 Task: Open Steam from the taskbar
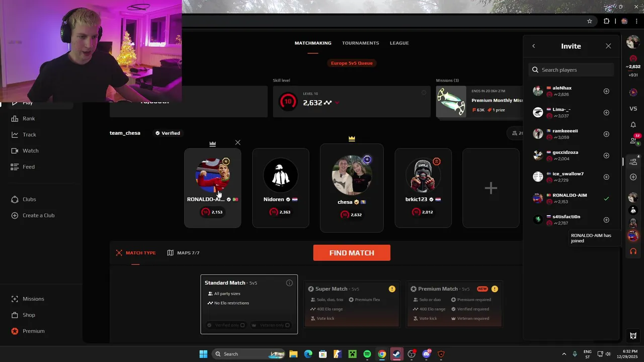coord(397,354)
